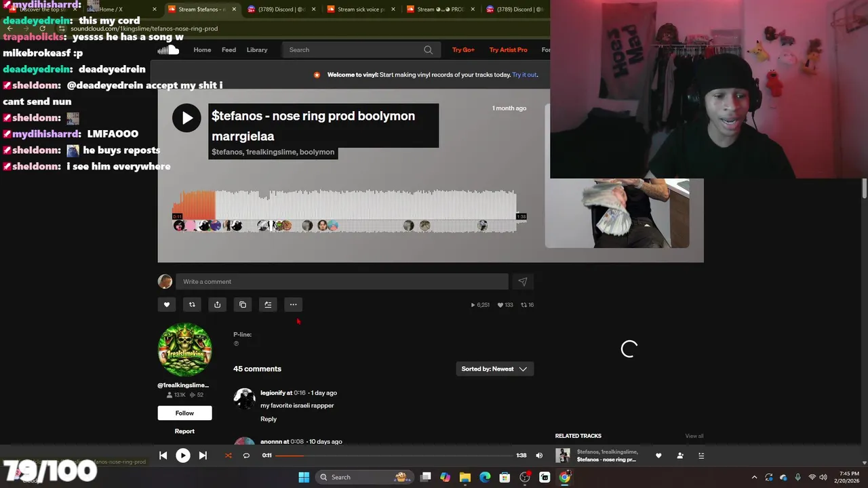Like current track in player bar heart
This screenshot has width=868, height=488.
click(x=658, y=455)
